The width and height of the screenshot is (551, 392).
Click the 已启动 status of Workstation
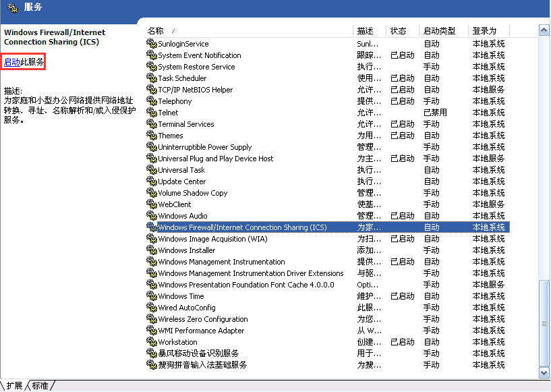click(x=403, y=341)
